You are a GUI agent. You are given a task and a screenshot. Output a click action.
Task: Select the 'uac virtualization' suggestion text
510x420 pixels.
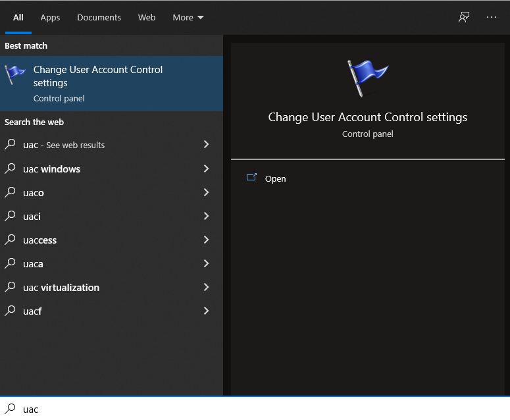pyautogui.click(x=61, y=288)
